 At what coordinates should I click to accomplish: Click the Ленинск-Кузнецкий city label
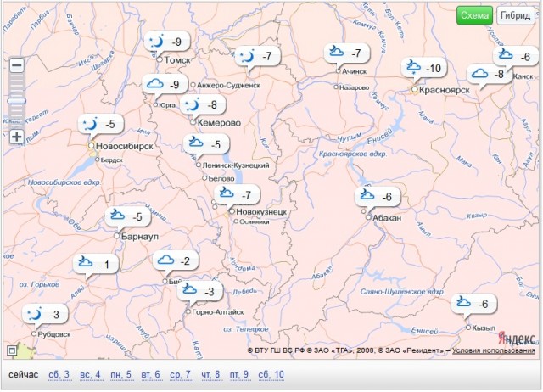pos(236,165)
